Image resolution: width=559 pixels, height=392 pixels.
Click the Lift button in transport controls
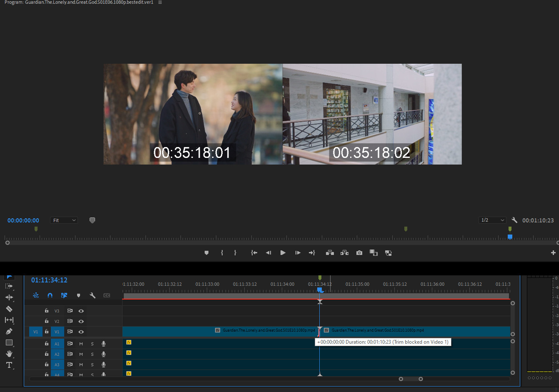tap(330, 253)
